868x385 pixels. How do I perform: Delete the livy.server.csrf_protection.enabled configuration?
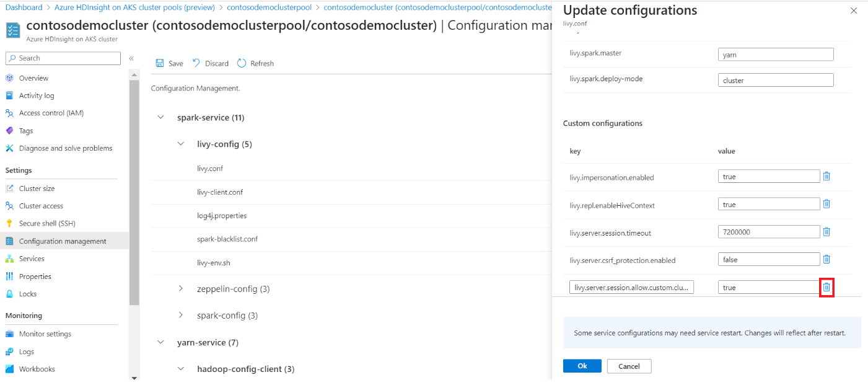pyautogui.click(x=826, y=259)
